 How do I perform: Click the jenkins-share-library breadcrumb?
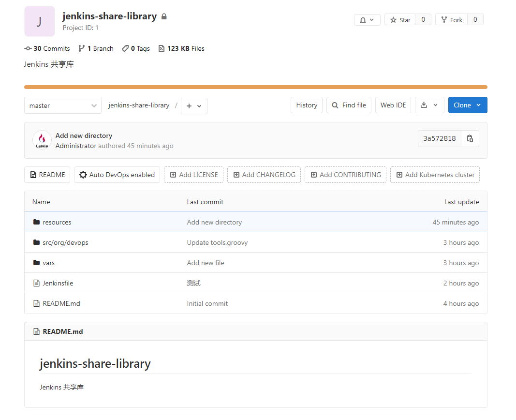[139, 105]
